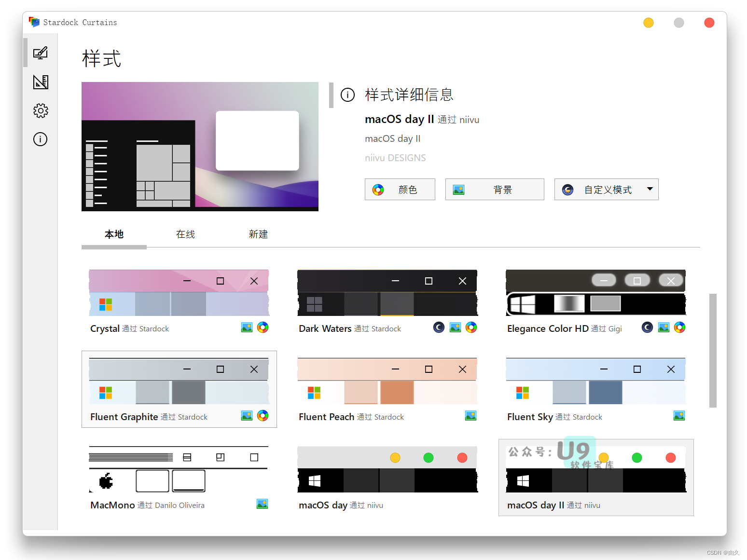Screen dimensions: 747x560
Task: Click Elegance Color HD moon icon
Action: point(647,328)
